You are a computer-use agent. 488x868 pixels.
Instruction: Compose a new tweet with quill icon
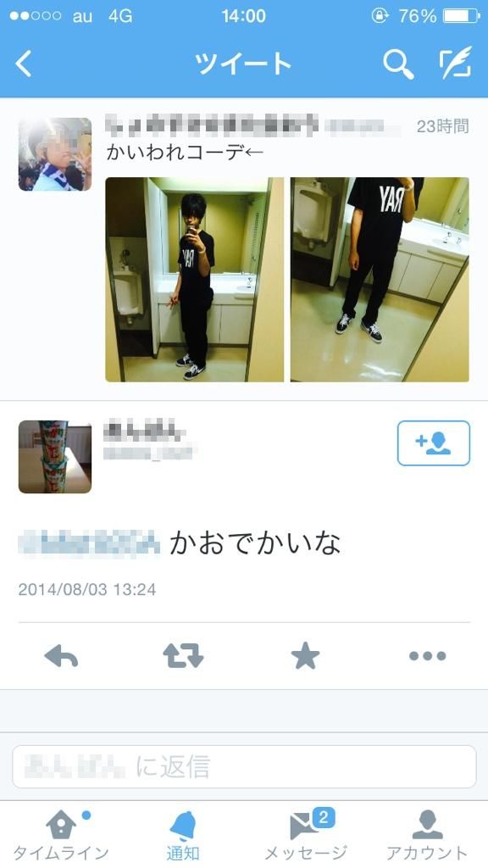click(x=455, y=63)
